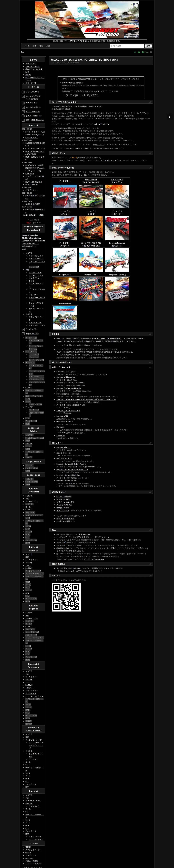174x868 pixels.
Task: Open the 用語集 sidebar link
Action: click(28, 75)
